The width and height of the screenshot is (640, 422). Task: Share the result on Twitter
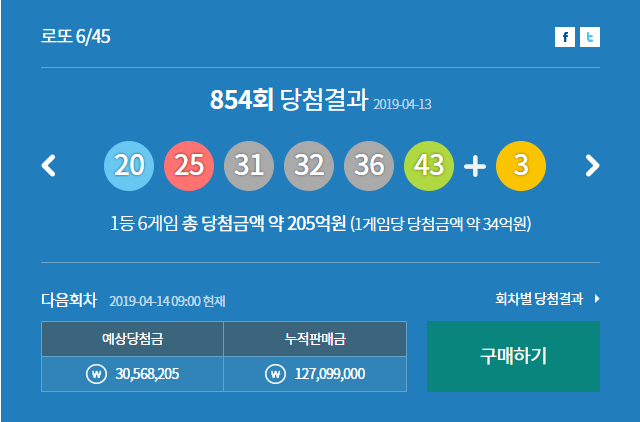[590, 37]
